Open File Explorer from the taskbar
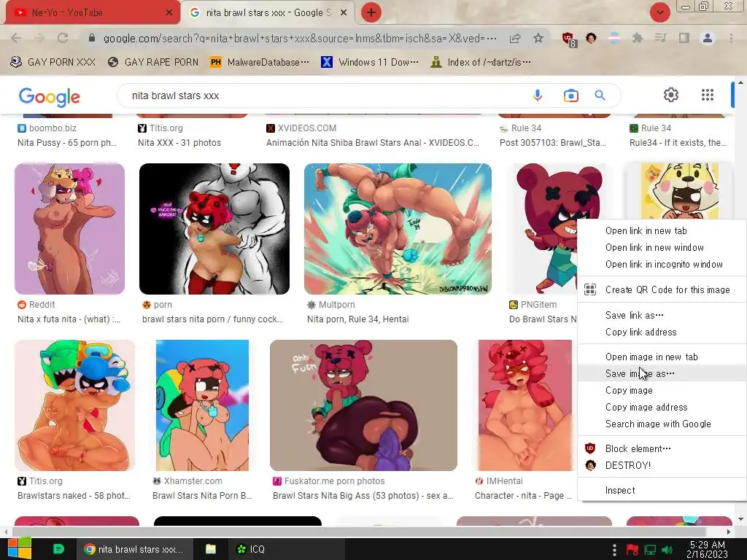Image resolution: width=747 pixels, height=560 pixels. (x=211, y=549)
